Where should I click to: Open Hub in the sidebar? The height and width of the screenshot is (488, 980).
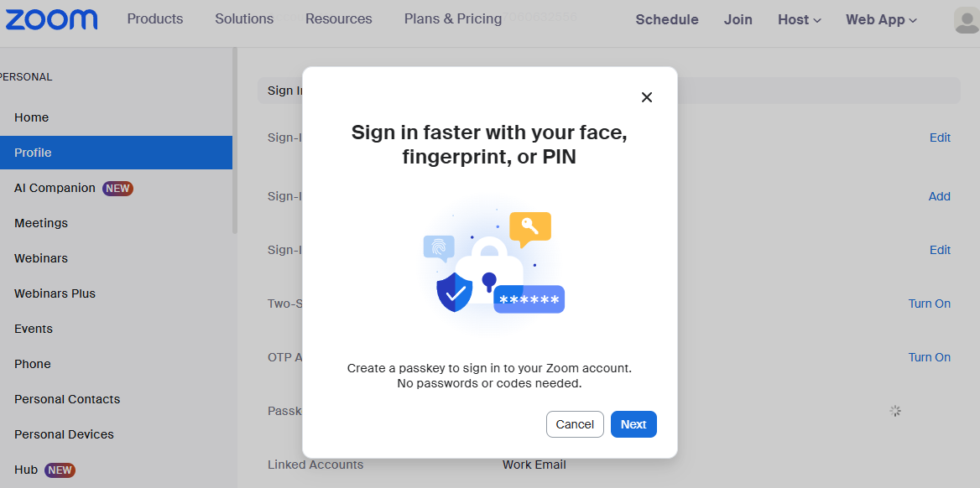click(26, 470)
